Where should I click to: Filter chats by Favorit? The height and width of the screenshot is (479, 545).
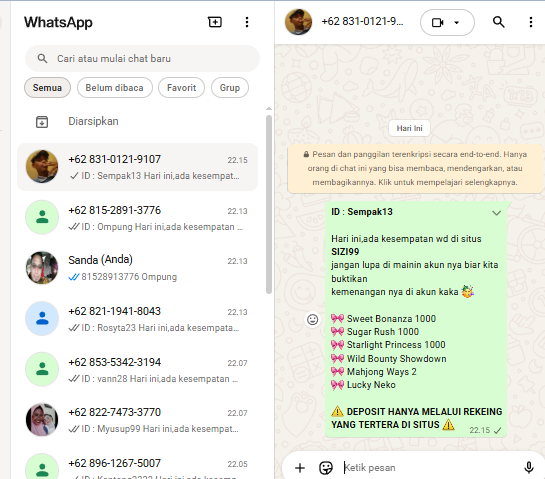[181, 88]
